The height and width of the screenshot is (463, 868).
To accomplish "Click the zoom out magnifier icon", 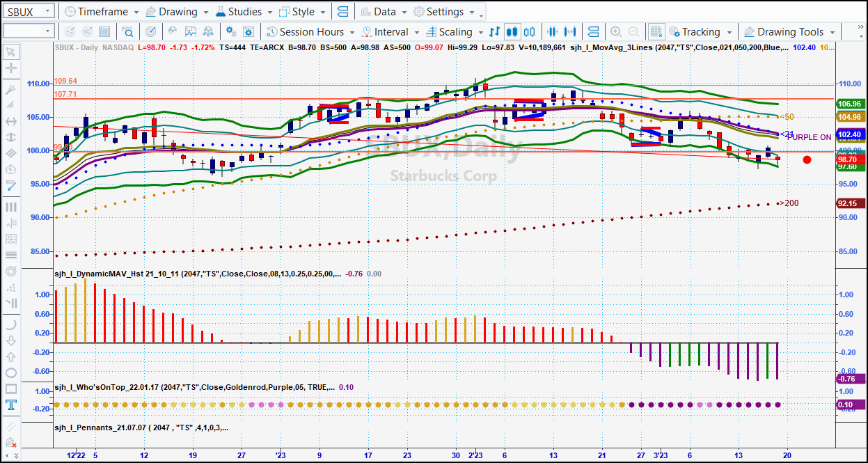I will [633, 31].
